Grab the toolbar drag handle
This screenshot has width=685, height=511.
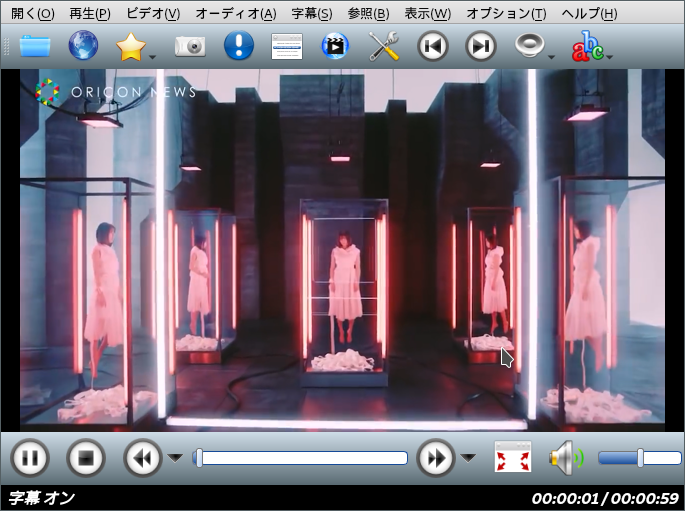7,46
